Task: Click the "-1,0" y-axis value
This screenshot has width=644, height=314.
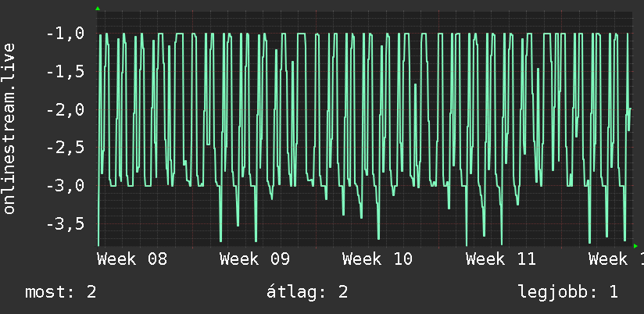Action: pos(66,34)
